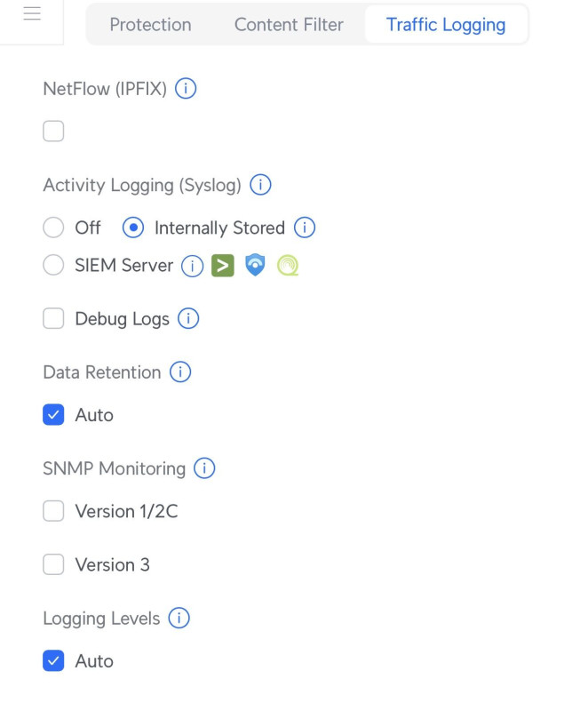Click the light-green circular Q SIEM icon
Screen dimensions: 588x711
pos(288,266)
